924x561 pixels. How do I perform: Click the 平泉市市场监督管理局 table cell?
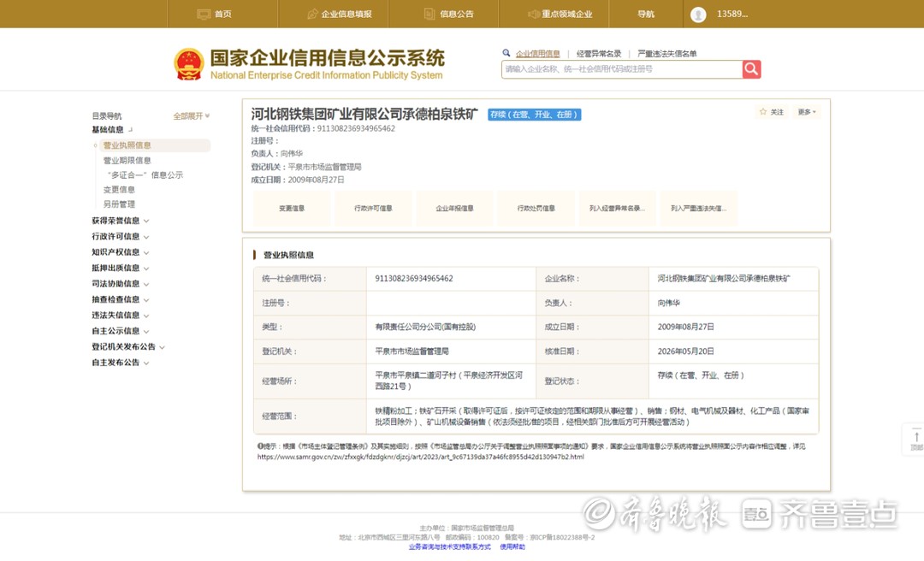pos(451,351)
